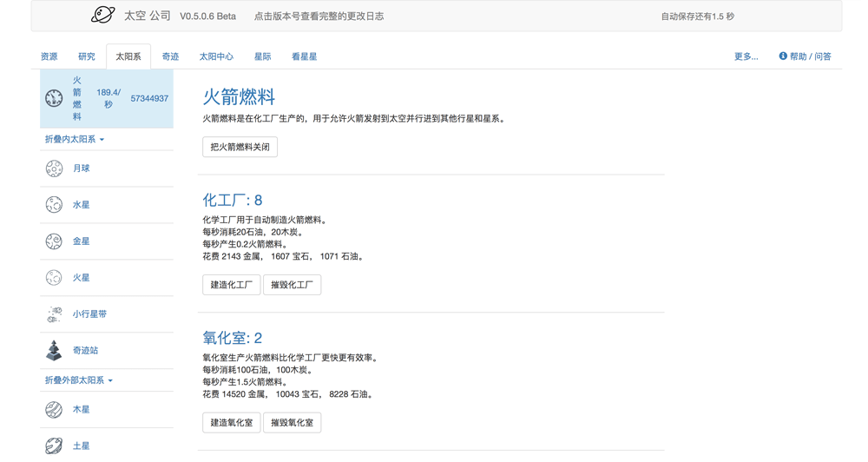This screenshot has height=462, width=868.
Task: Click the 太空 公司 title text
Action: click(x=148, y=16)
